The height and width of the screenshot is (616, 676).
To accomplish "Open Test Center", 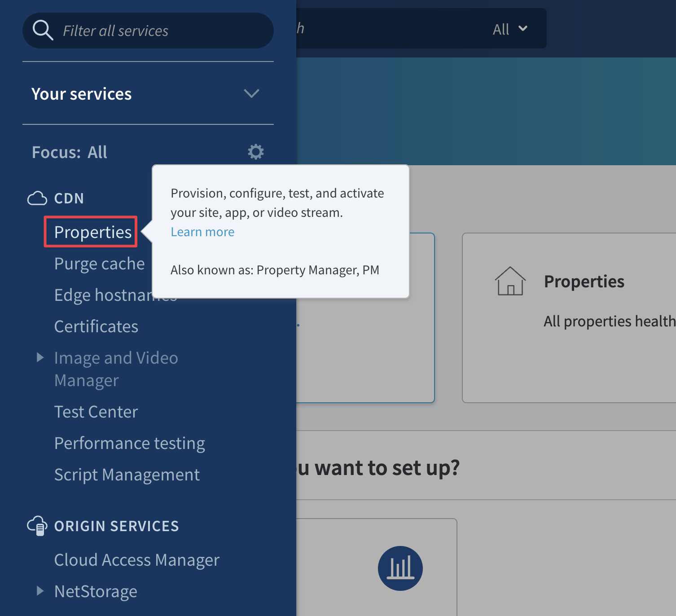I will point(96,412).
